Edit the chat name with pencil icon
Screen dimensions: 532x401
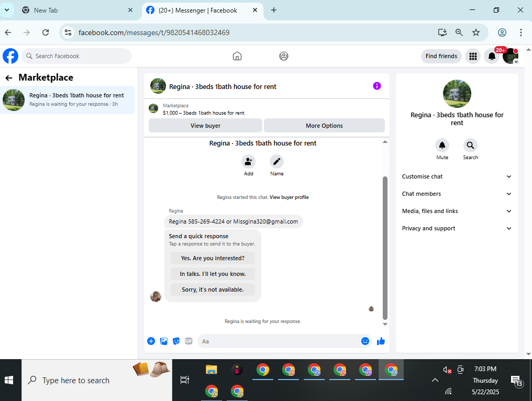tap(276, 161)
